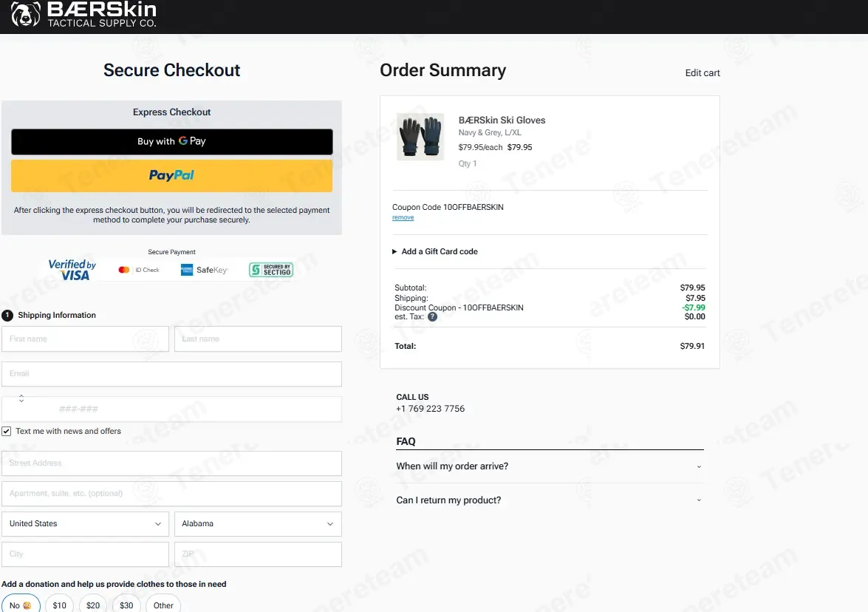The height and width of the screenshot is (612, 868).
Task: Click the Subtotal amount $79.95
Action: [692, 288]
